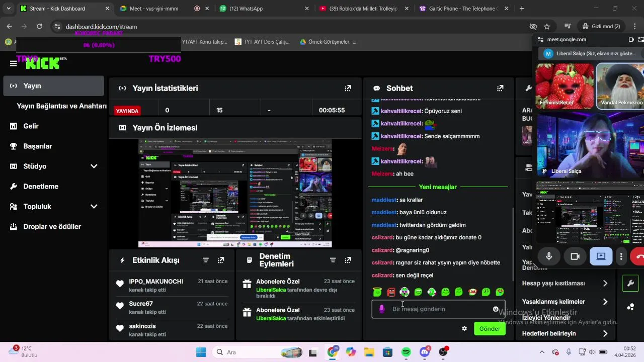Open TYT-AYT Ders Çalış bookmark
Image resolution: width=644 pixels, height=362 pixels.
point(262,42)
